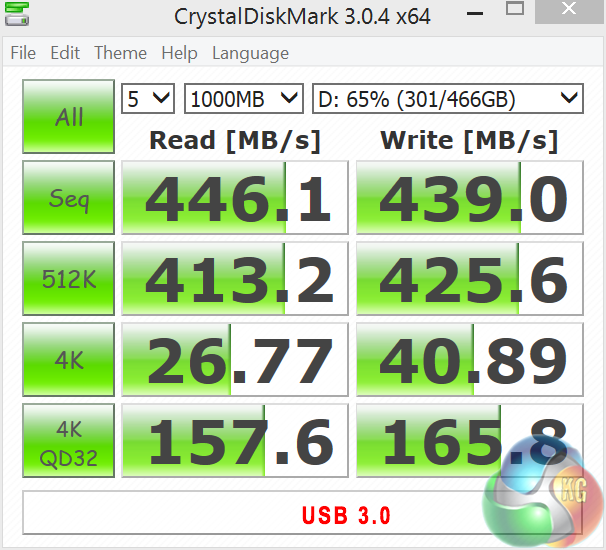Click the Read [MB/s] column header
Viewport: 606px width, 550px height.
(235, 141)
